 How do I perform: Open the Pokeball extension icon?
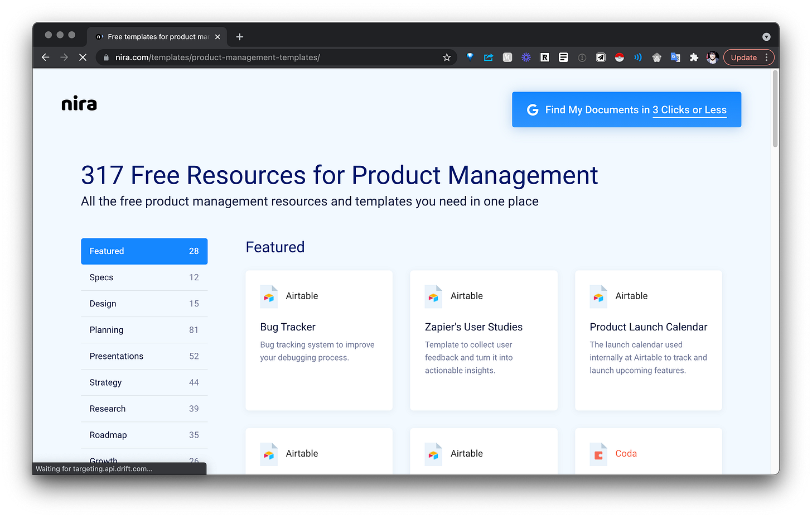[x=620, y=57]
